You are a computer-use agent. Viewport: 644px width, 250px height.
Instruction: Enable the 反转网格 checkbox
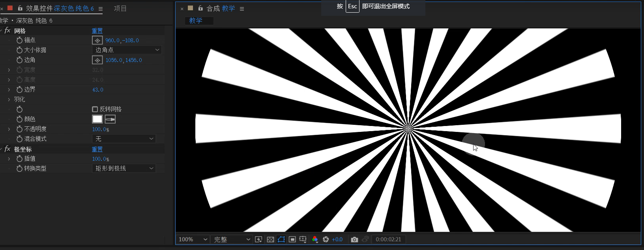point(95,109)
